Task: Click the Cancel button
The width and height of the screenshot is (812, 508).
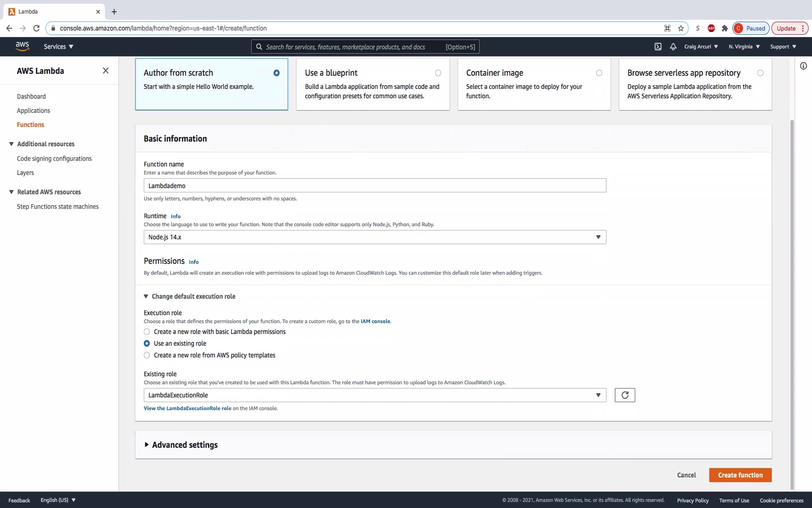Action: point(687,475)
